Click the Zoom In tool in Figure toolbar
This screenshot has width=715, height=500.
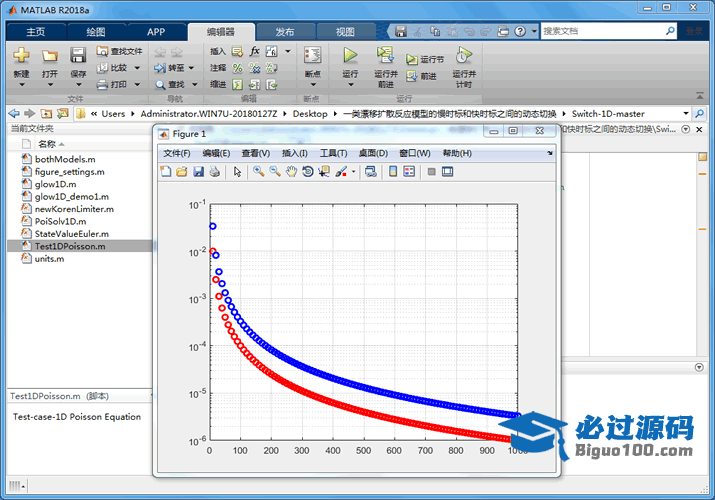pos(258,172)
